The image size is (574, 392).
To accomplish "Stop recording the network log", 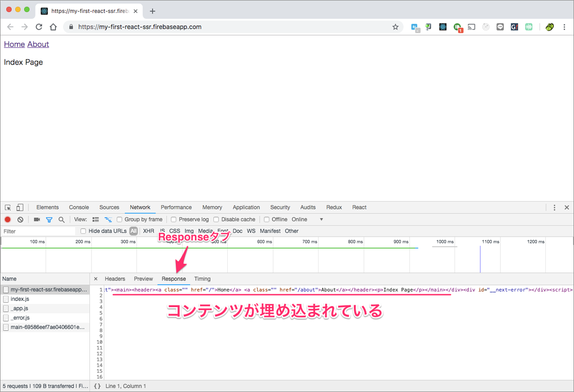I will pyautogui.click(x=8, y=219).
